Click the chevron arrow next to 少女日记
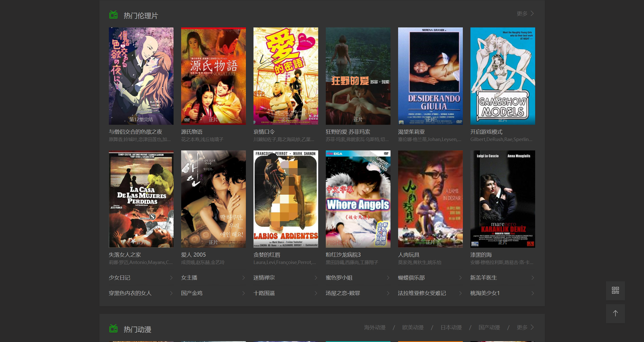The width and height of the screenshot is (644, 342). tap(171, 278)
